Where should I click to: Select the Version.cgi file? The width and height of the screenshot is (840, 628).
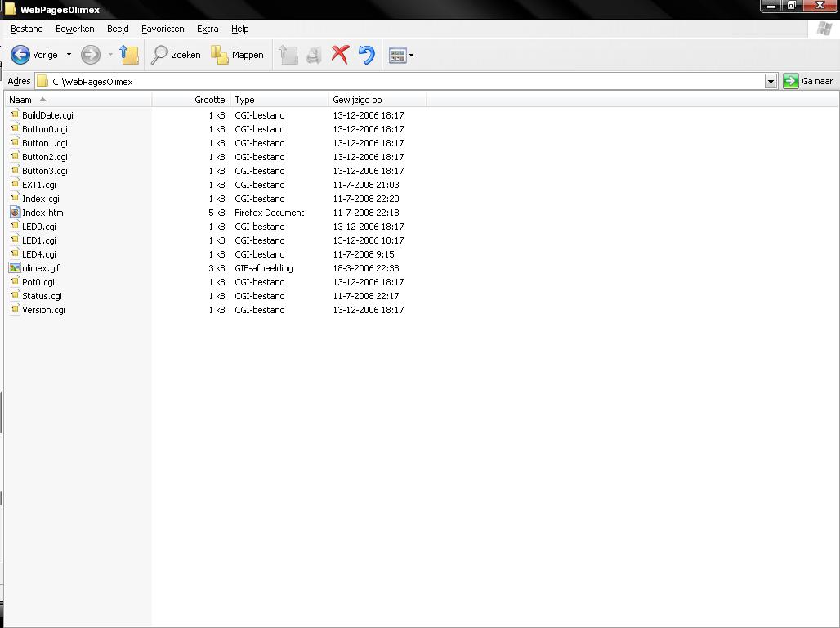click(43, 310)
